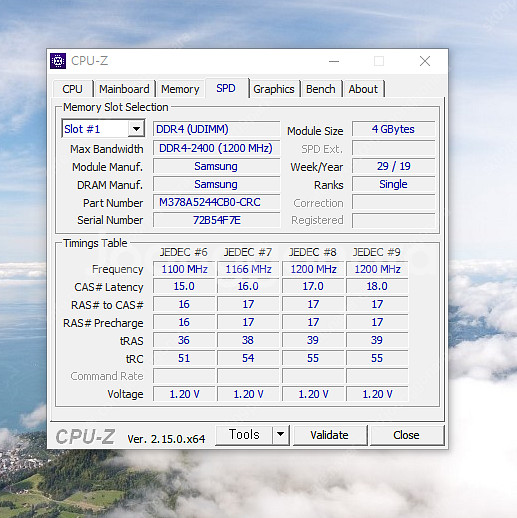The width and height of the screenshot is (517, 518).
Task: Click the CPU-Z app icon in title bar
Action: coord(58,61)
